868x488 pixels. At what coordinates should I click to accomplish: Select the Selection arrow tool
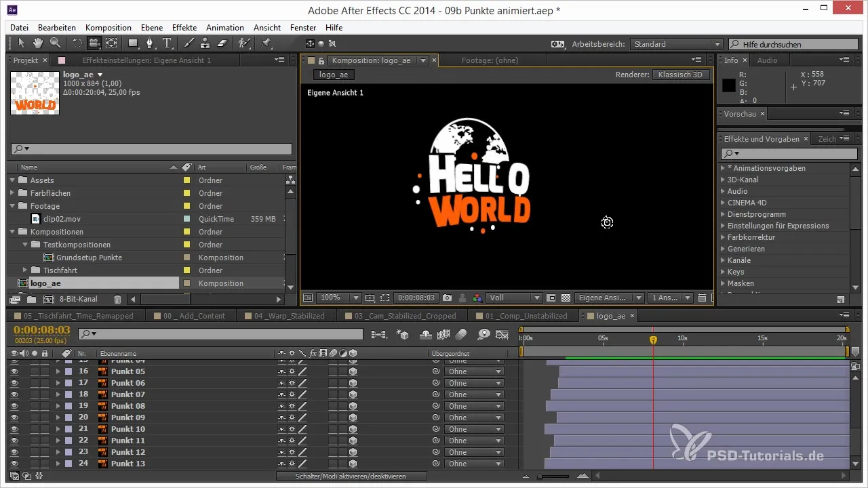21,43
